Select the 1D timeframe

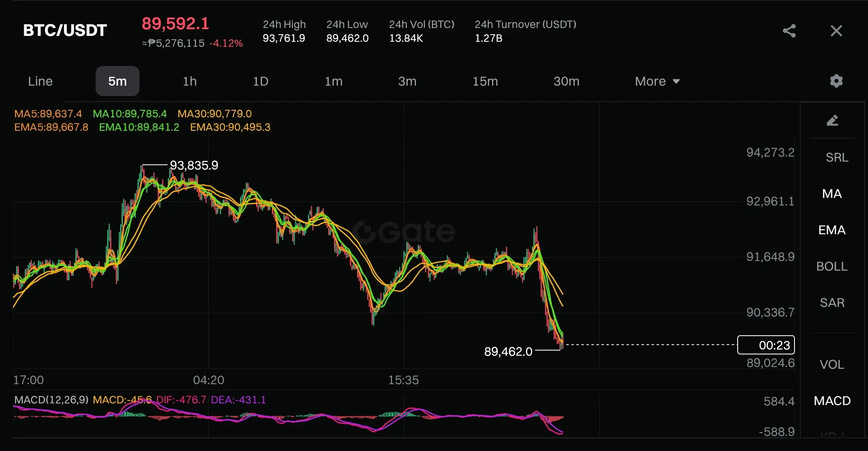[x=261, y=81]
